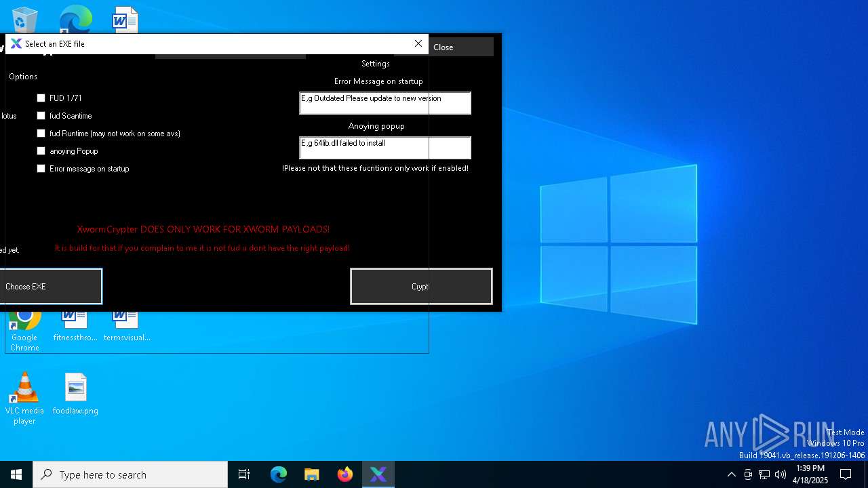Open File Explorer from taskbar

pyautogui.click(x=312, y=474)
